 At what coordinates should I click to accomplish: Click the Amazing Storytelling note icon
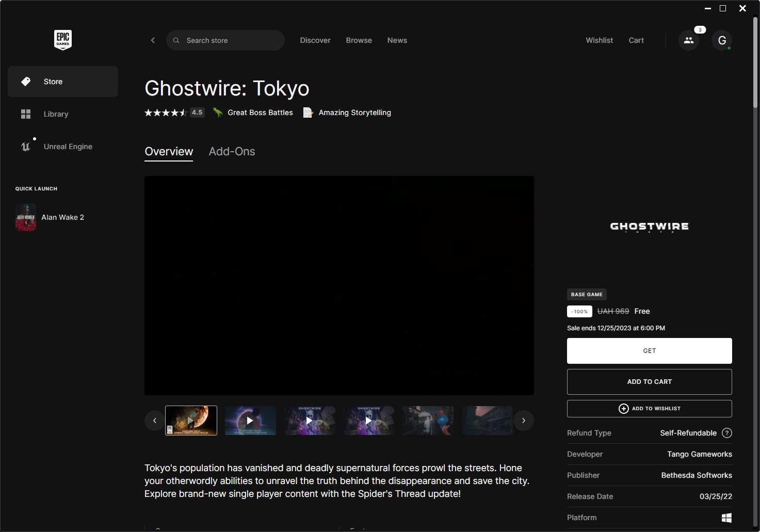click(308, 112)
